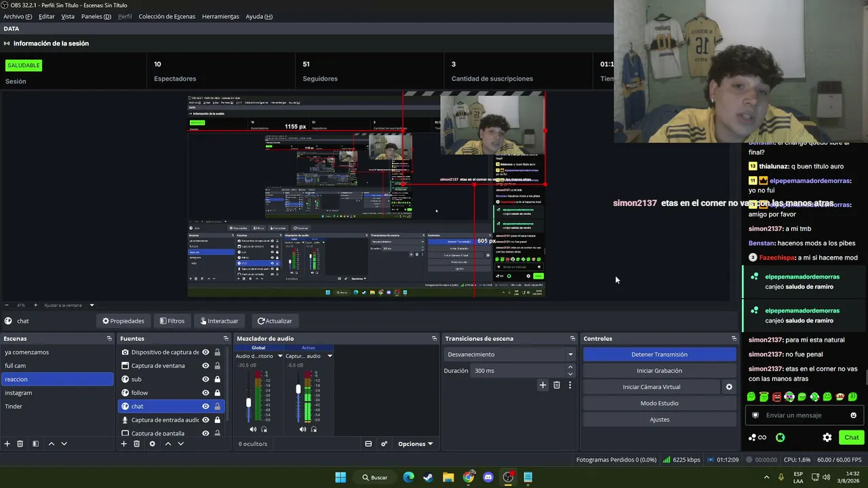Open Captura de audio options dropdown arrow
Image resolution: width=868 pixels, height=488 pixels.
(330, 356)
